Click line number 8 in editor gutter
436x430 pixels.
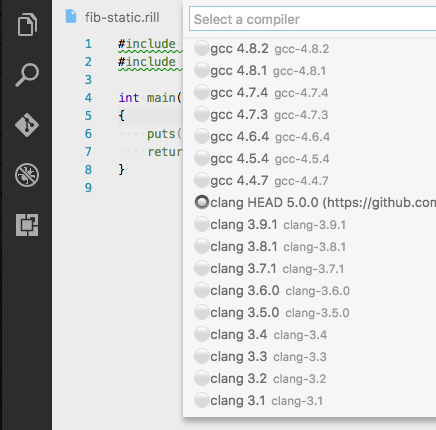(x=88, y=170)
